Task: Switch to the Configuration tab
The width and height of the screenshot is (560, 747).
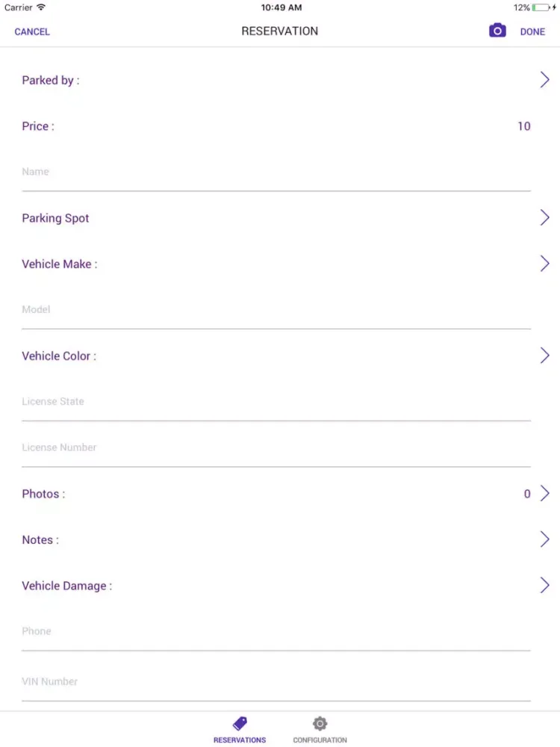Action: click(320, 729)
